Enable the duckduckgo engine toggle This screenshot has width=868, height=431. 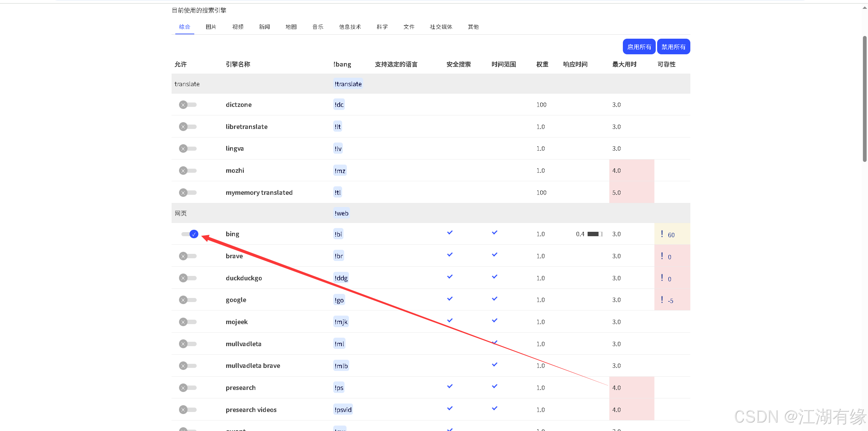pos(188,278)
